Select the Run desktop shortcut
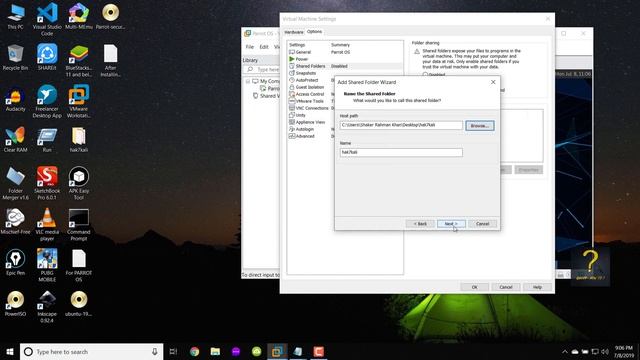The height and width of the screenshot is (360, 640). tap(47, 140)
